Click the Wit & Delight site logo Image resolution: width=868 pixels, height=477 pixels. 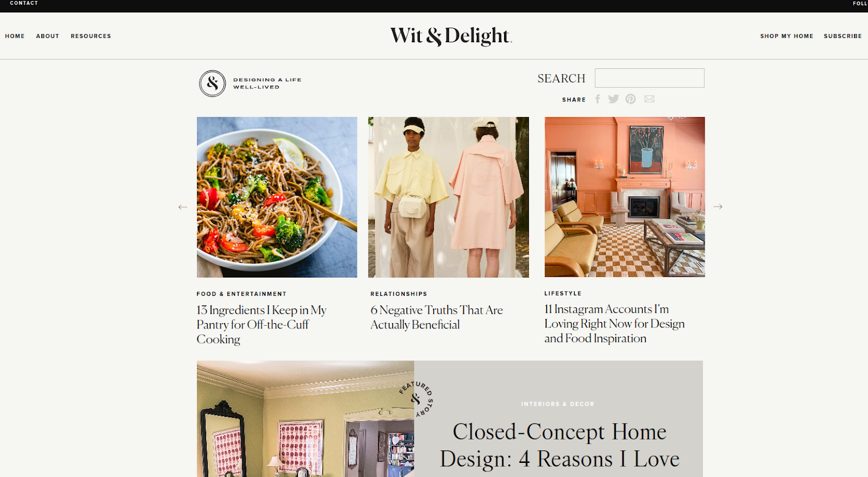[451, 36]
